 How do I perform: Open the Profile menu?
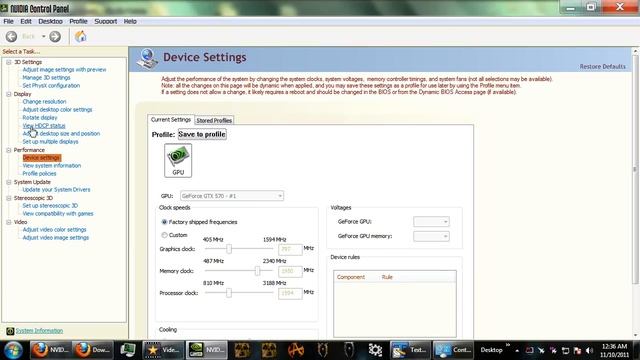78,21
